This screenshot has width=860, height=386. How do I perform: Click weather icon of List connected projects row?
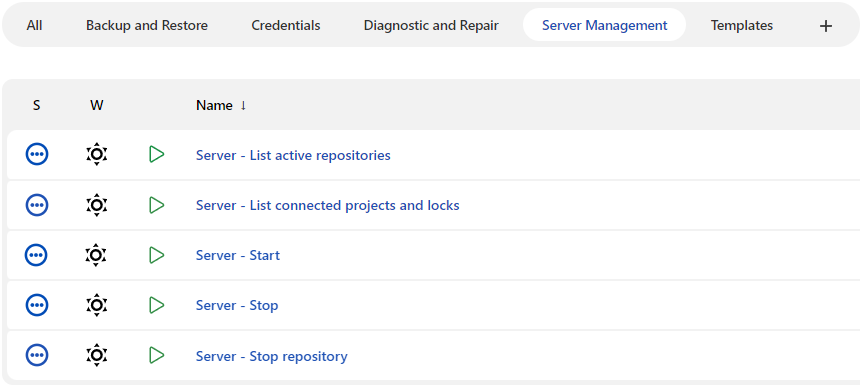[x=97, y=205]
